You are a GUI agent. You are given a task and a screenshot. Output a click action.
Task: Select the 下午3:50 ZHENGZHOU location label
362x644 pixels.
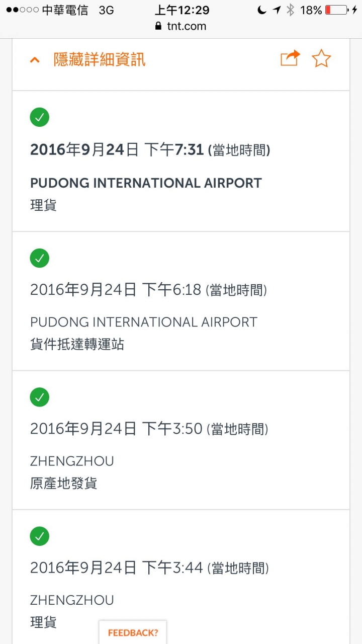coord(72,461)
